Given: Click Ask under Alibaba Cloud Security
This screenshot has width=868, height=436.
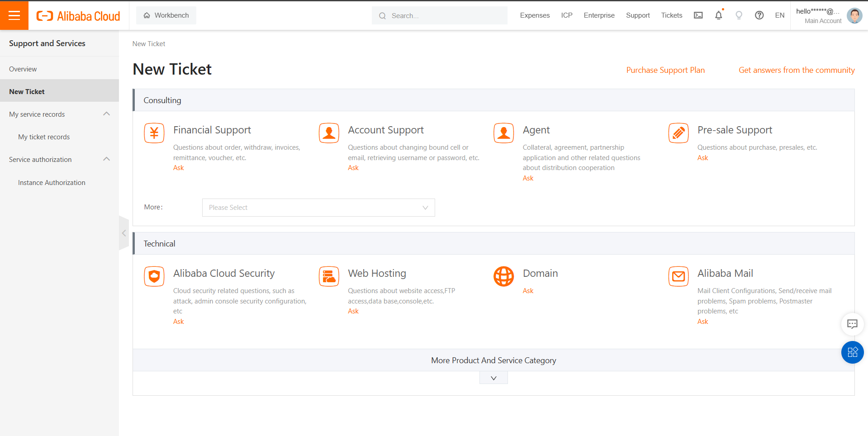Looking at the screenshot, I should click(x=178, y=322).
